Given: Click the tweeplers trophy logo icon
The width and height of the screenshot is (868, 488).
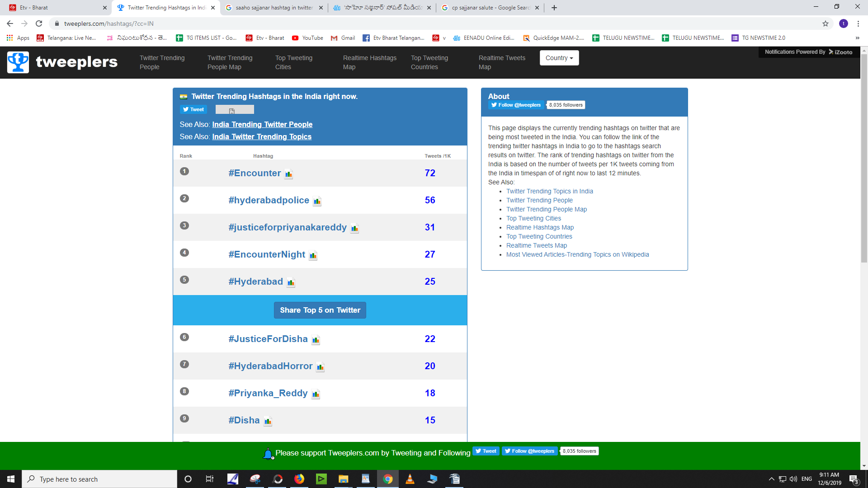Looking at the screenshot, I should click(18, 62).
